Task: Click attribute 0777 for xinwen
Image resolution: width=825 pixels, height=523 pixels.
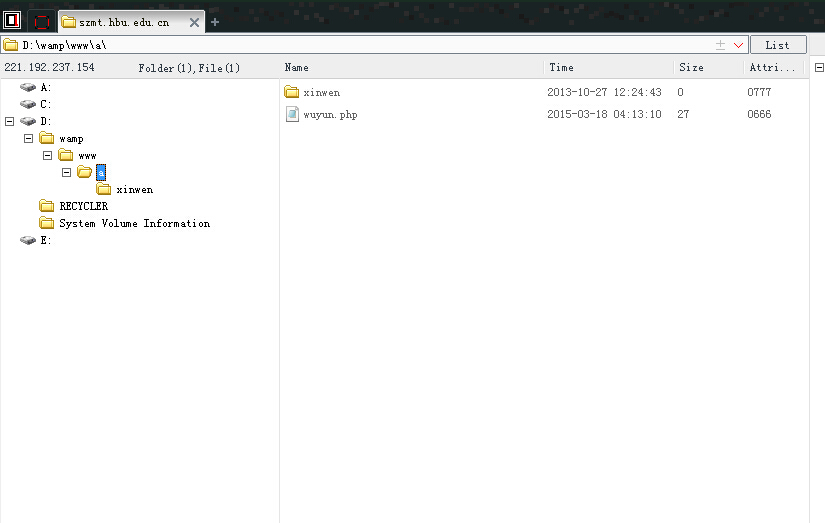Action: tap(759, 92)
